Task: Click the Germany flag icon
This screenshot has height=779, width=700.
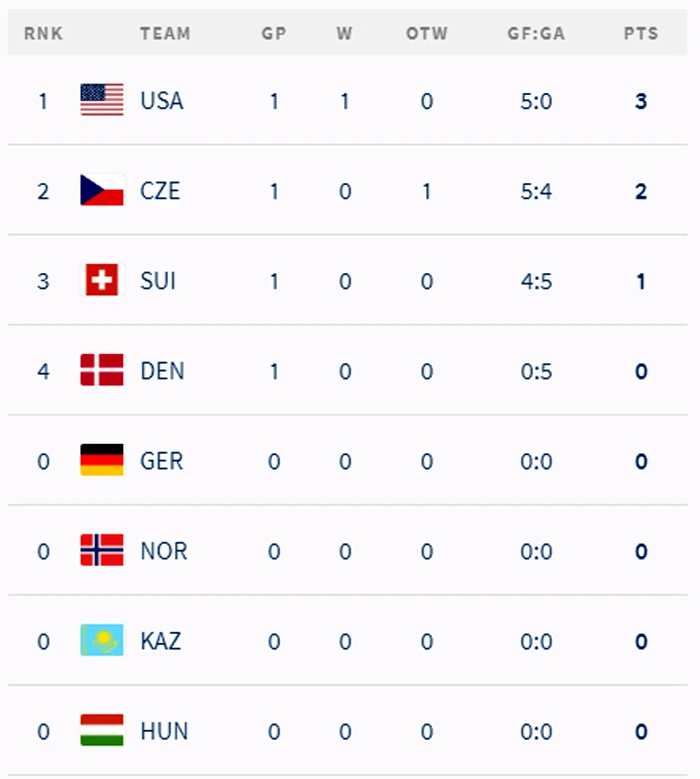Action: click(102, 460)
